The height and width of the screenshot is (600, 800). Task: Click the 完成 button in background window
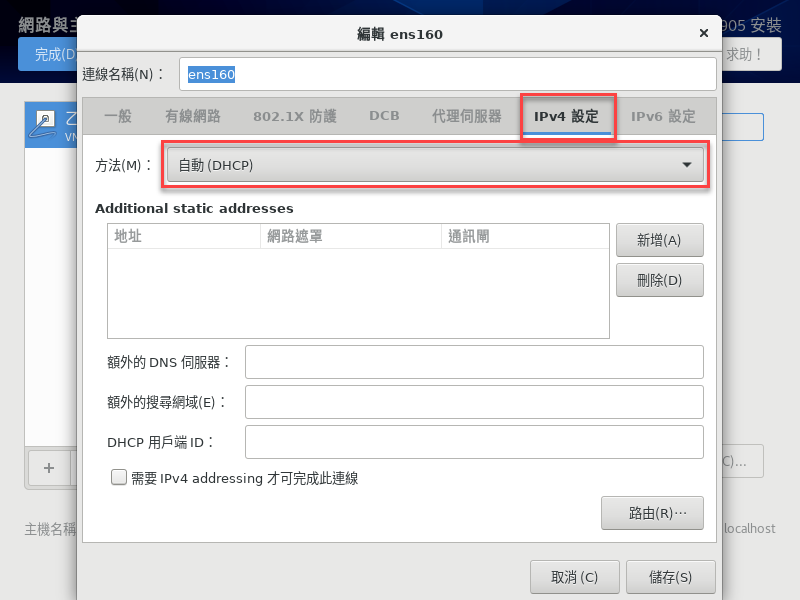47,54
